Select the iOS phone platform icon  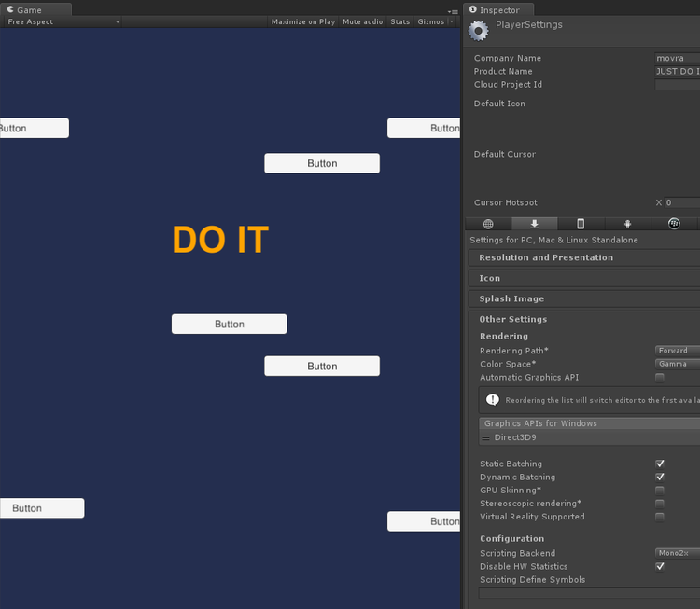[x=581, y=224]
